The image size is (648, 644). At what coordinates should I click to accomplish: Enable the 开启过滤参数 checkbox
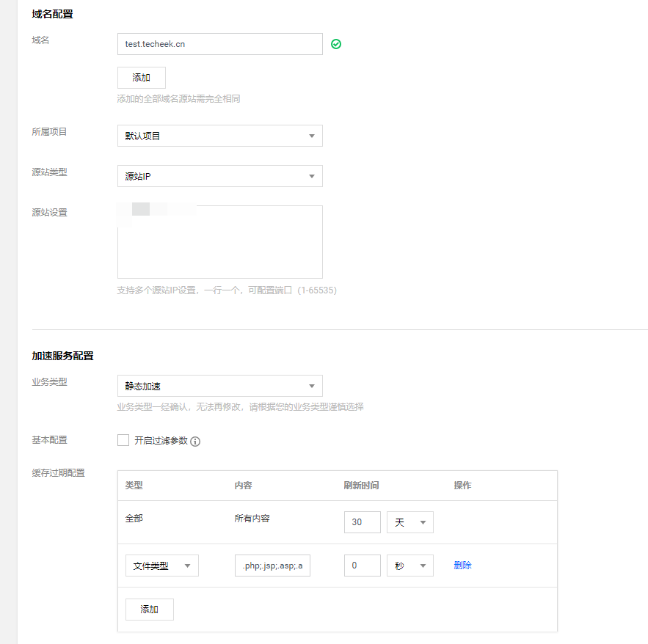pos(123,440)
